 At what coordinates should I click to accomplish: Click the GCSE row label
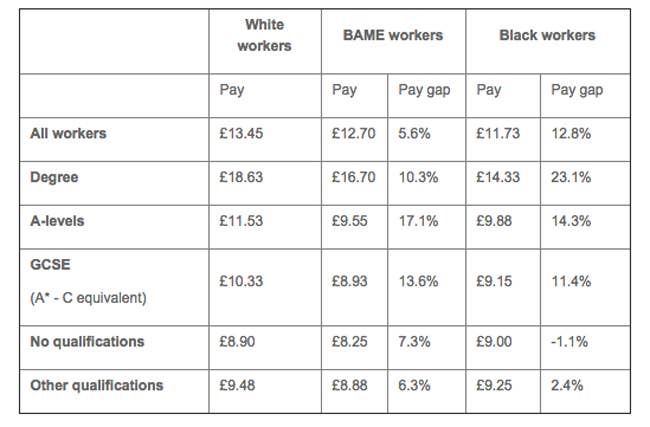50,264
